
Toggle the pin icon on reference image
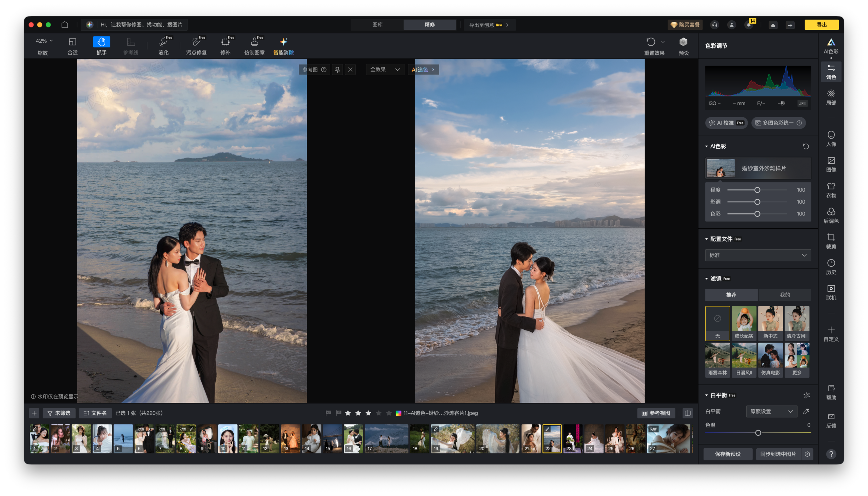[x=337, y=69]
